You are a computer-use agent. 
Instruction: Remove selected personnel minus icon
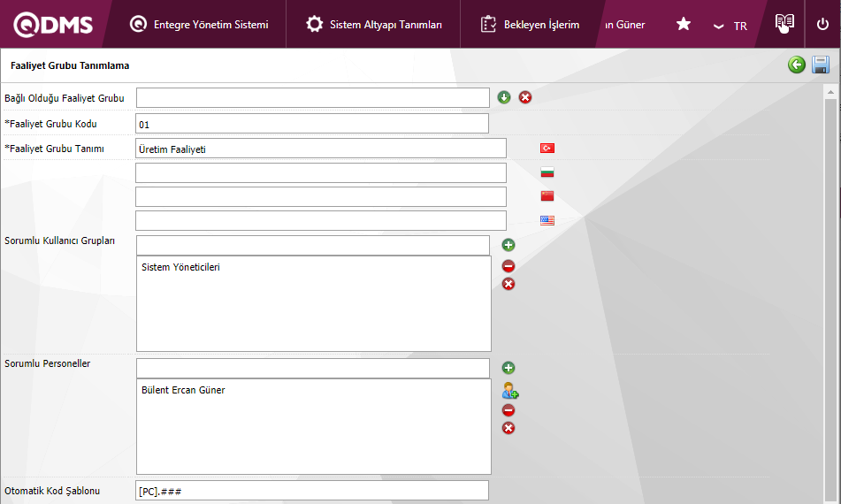[x=508, y=410]
